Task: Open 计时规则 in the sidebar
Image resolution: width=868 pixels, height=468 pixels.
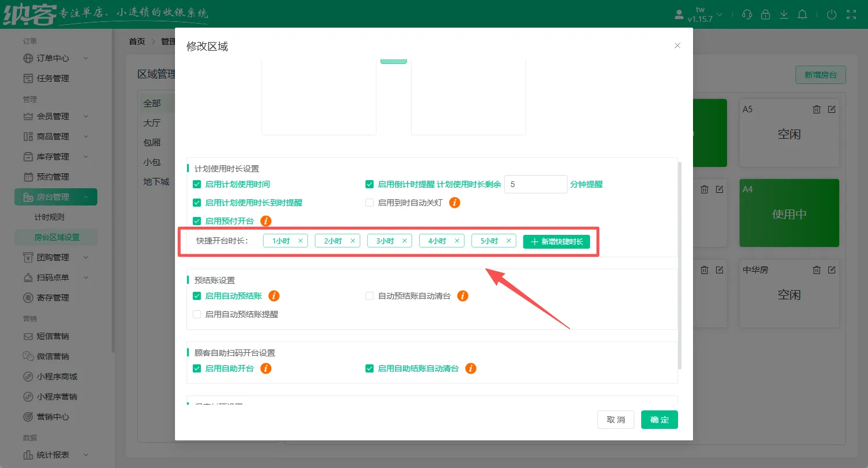Action: tap(50, 217)
